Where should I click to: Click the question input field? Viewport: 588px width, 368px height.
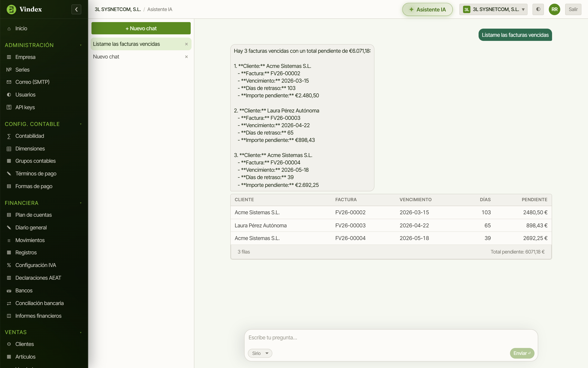click(391, 338)
